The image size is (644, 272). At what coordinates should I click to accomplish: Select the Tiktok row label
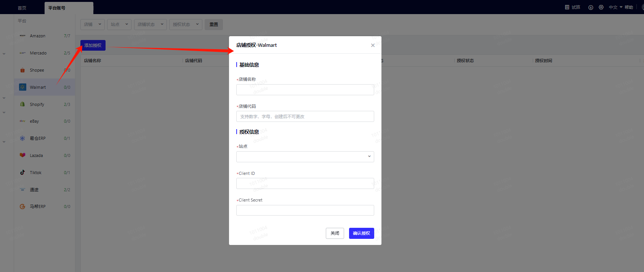click(x=36, y=173)
